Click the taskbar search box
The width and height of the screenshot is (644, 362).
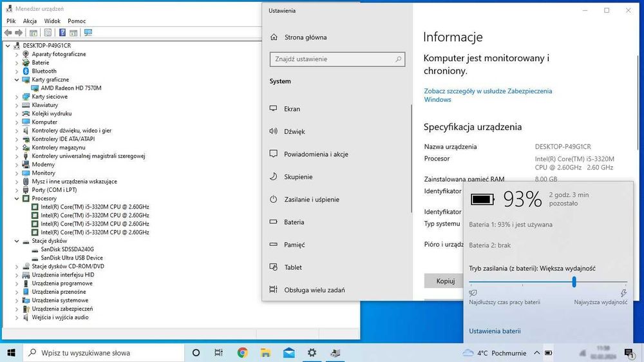coord(104,352)
